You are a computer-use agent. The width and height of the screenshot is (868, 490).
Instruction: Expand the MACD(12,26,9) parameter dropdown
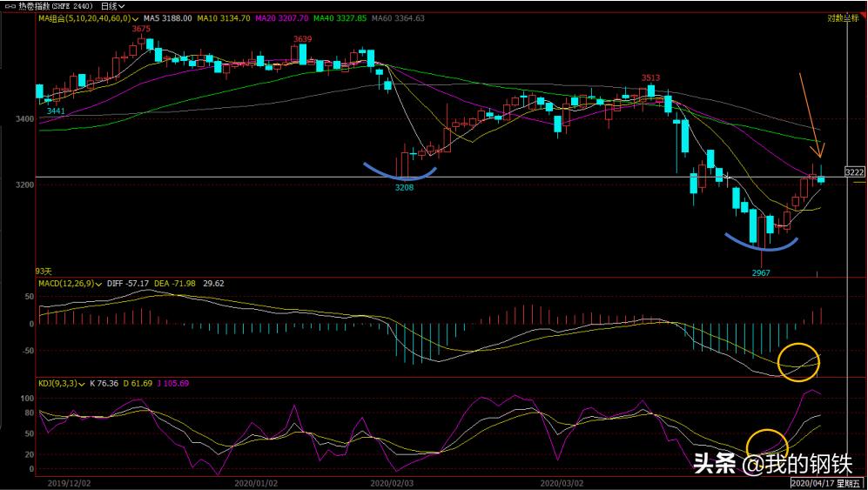coord(97,283)
